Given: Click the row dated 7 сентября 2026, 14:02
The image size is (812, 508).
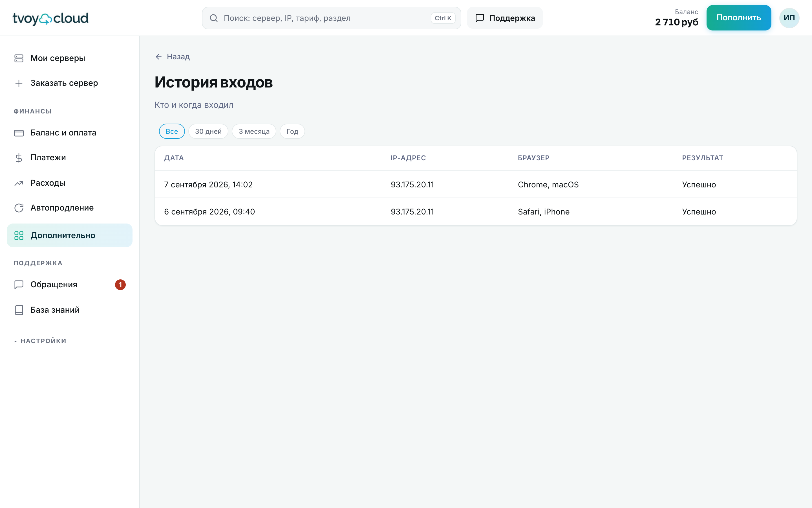Looking at the screenshot, I should click(x=475, y=185).
